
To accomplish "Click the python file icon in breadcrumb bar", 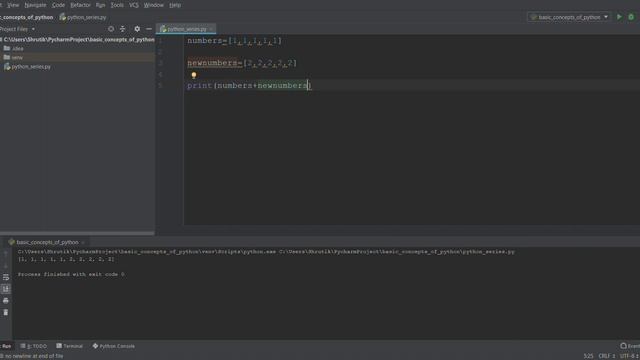I will pos(62,17).
